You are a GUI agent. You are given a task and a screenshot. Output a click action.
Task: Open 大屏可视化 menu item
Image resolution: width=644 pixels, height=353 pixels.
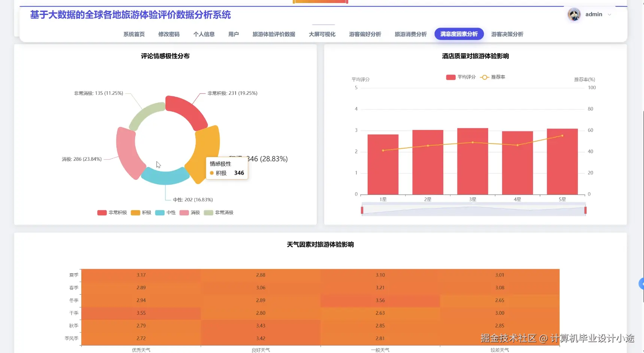point(322,34)
